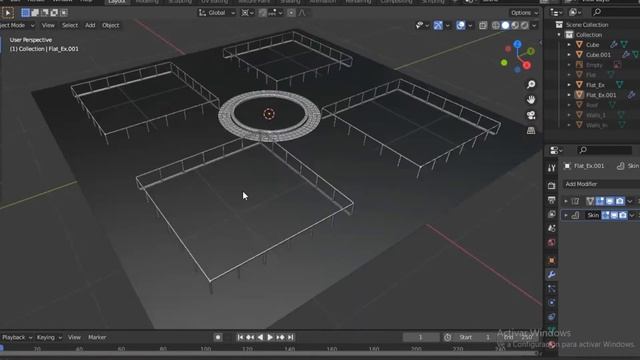The height and width of the screenshot is (360, 640).
Task: Choose the Subtract Selection mode icon
Action: [x=44, y=13]
